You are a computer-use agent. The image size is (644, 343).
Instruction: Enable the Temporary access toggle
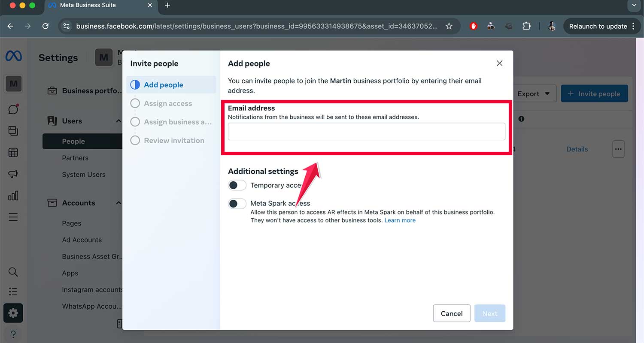coord(237,185)
